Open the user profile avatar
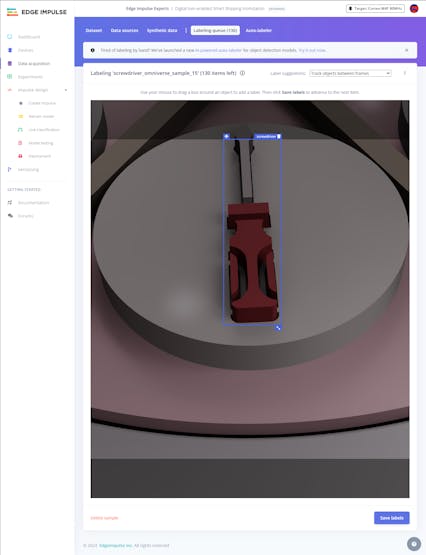Image resolution: width=426 pixels, height=555 pixels. (x=414, y=8)
